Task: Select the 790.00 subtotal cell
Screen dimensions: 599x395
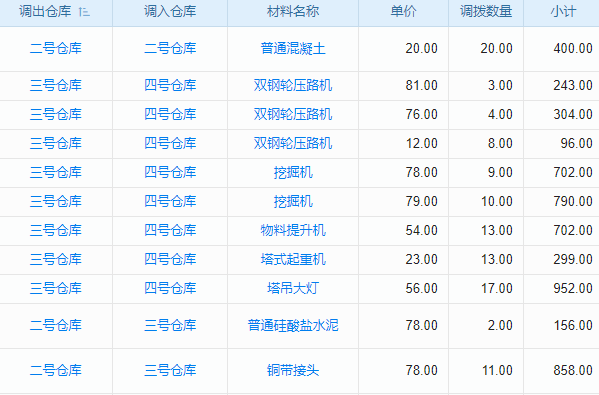Action: click(x=573, y=201)
